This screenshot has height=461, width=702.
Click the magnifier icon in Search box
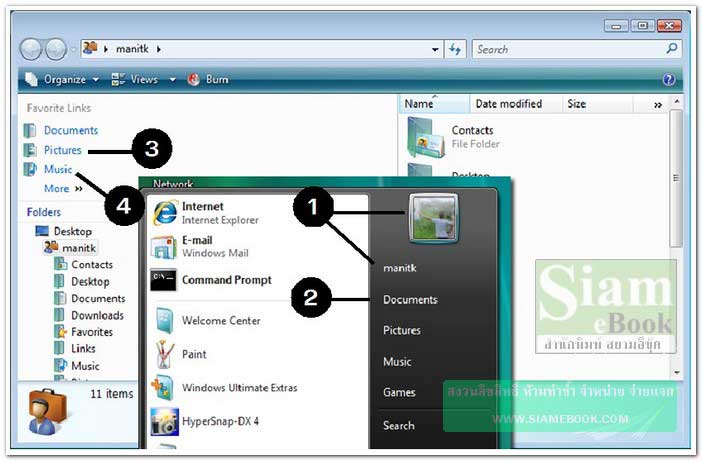pyautogui.click(x=672, y=48)
